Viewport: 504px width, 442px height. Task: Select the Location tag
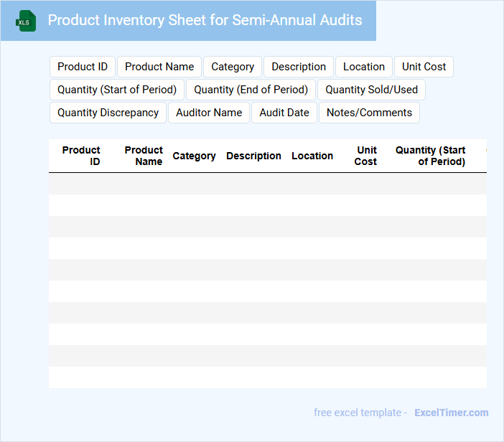(x=364, y=67)
